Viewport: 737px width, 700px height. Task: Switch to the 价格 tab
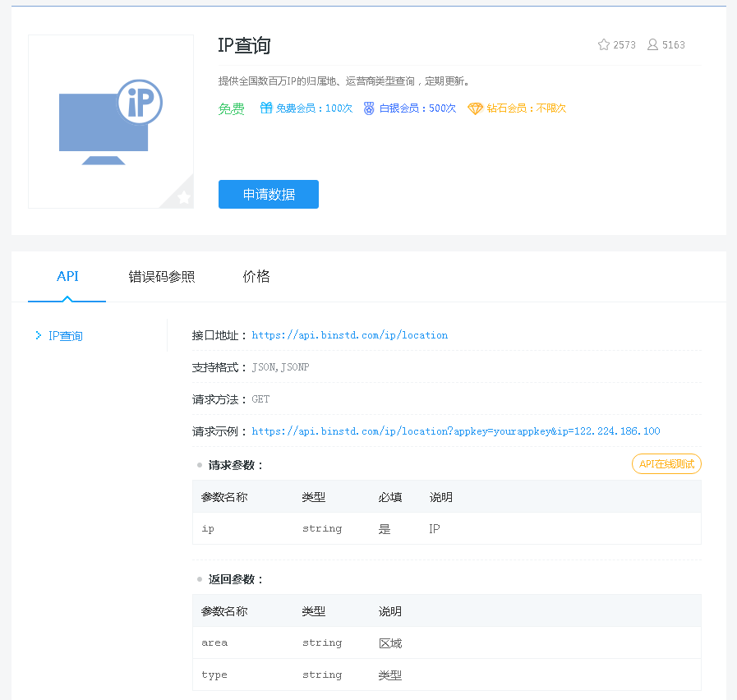pyautogui.click(x=256, y=277)
